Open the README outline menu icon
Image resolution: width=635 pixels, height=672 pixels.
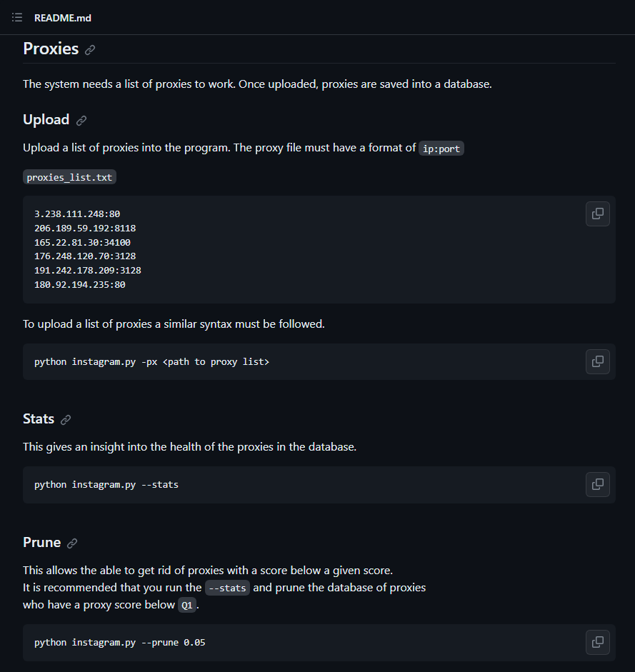click(17, 17)
